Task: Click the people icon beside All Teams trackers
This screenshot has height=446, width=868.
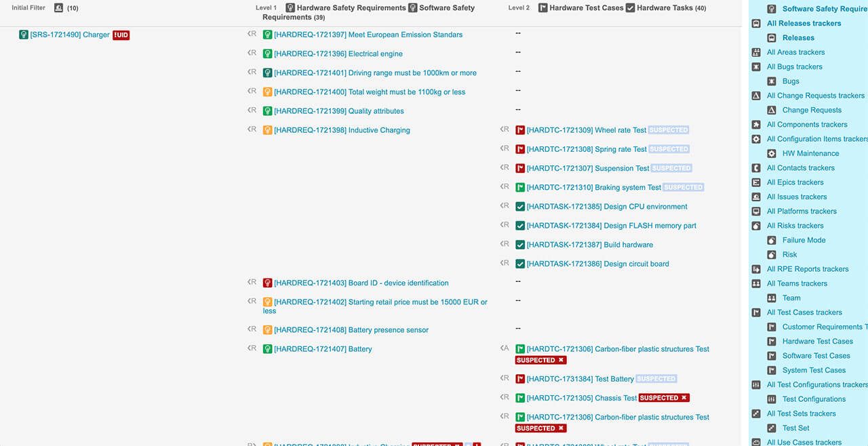Action: (x=756, y=283)
